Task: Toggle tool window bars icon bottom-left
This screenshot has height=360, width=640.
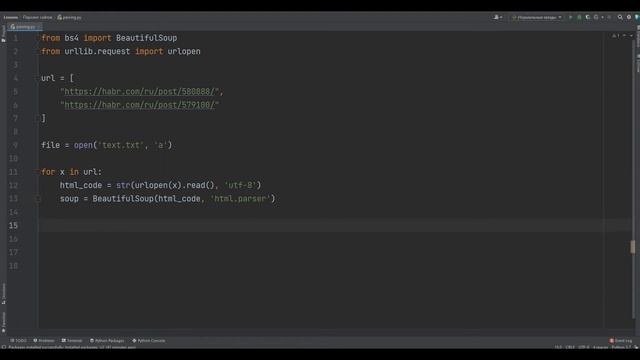Action: pos(4,347)
